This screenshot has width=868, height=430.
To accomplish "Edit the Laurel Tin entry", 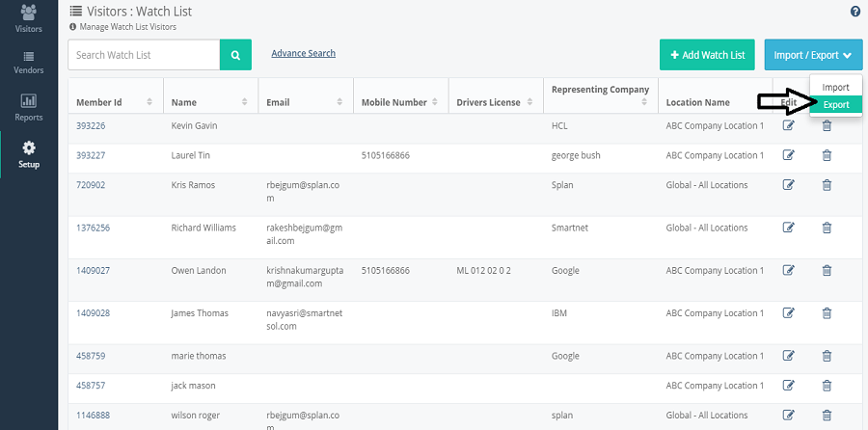I will click(788, 155).
